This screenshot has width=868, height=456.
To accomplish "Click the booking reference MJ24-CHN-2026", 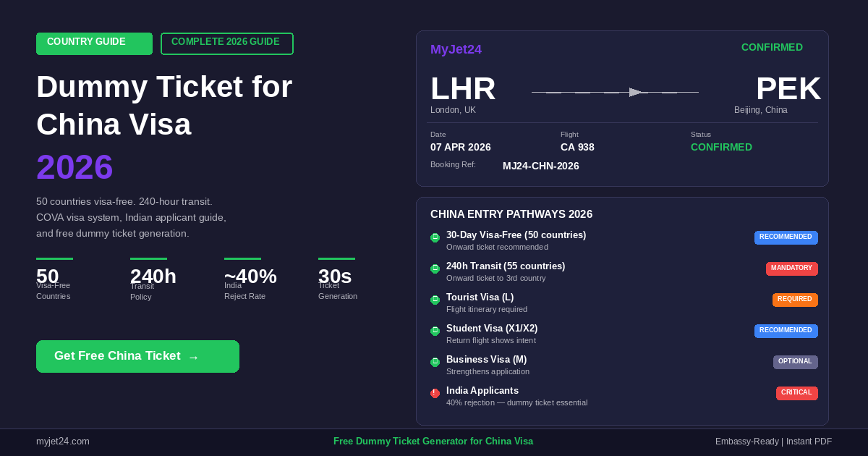I will coord(540,166).
